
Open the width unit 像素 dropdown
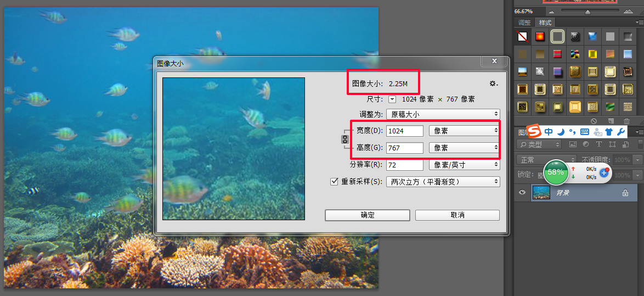coord(464,131)
